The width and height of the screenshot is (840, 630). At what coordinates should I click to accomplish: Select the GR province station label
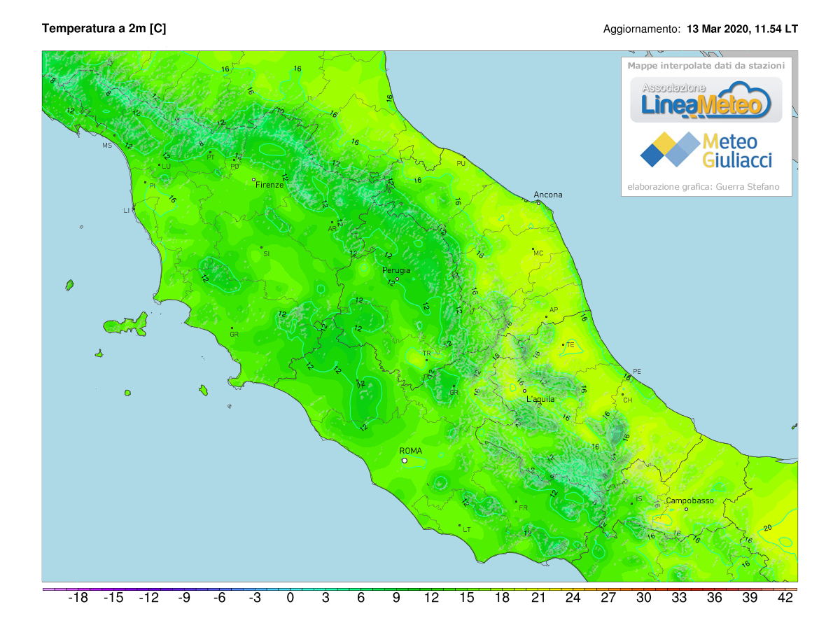234,334
